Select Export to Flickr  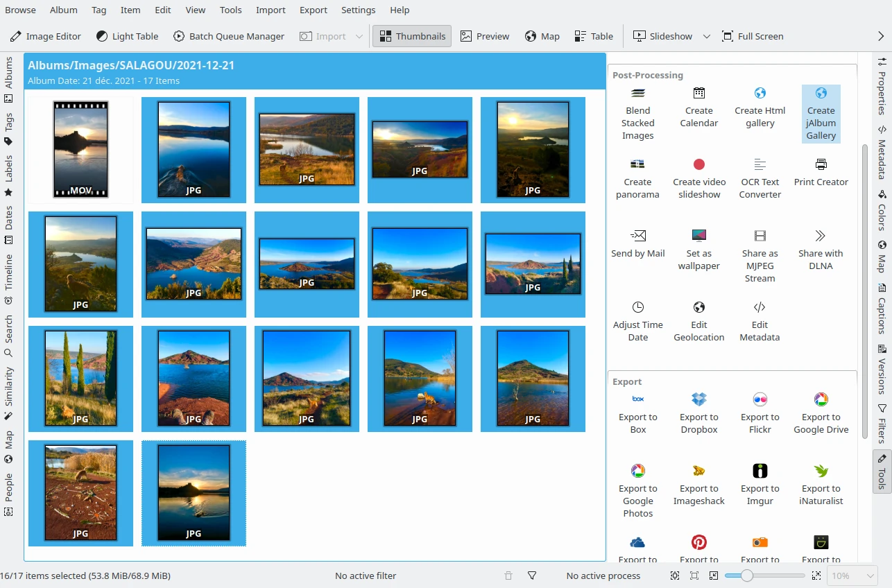coord(760,413)
